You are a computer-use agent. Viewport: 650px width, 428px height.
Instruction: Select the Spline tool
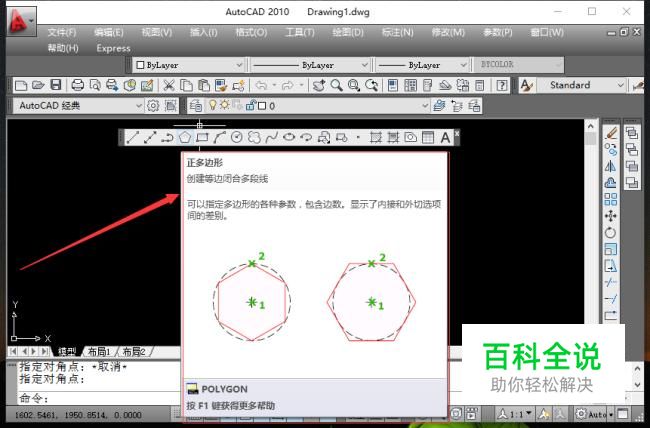[272, 137]
